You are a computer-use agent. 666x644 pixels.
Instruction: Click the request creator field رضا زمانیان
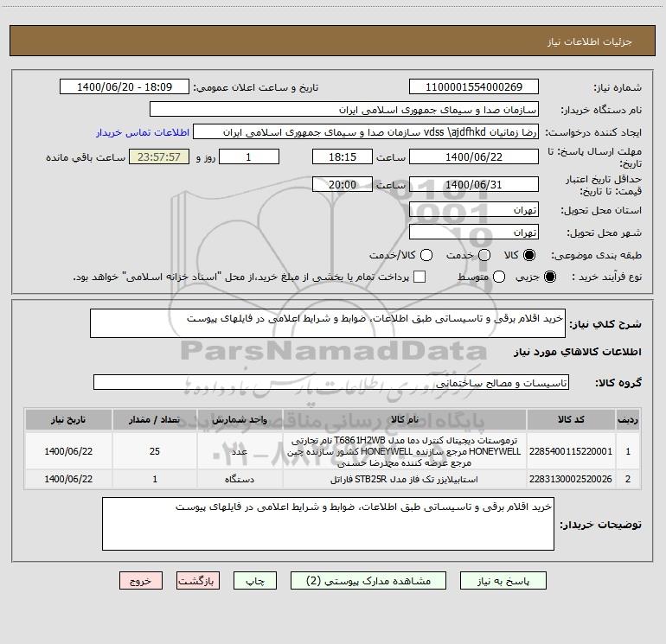pos(366,132)
